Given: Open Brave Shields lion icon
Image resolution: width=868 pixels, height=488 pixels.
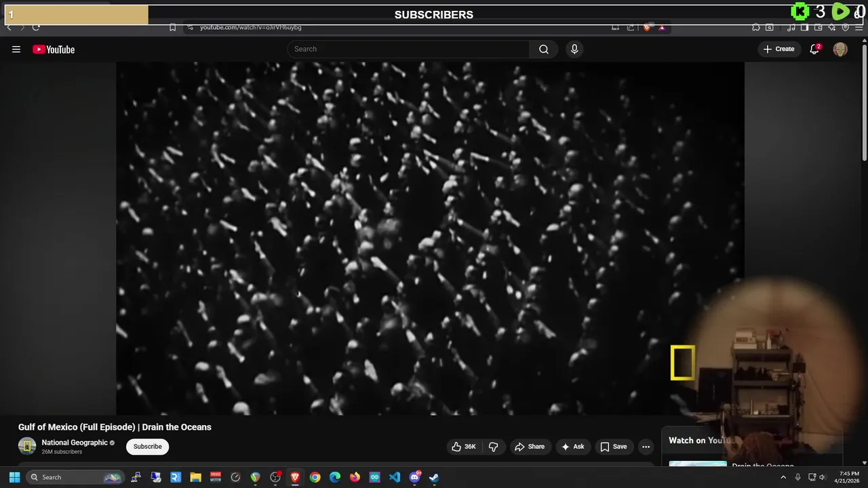Looking at the screenshot, I should click(x=647, y=27).
